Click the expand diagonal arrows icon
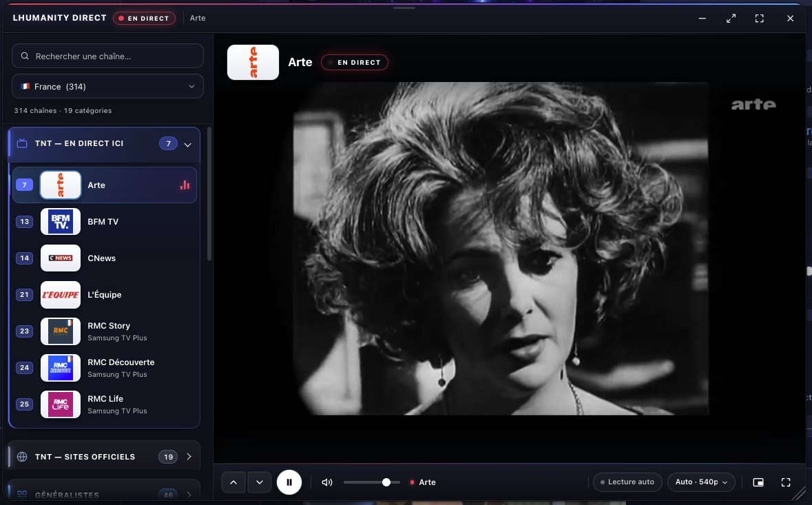 pos(731,19)
